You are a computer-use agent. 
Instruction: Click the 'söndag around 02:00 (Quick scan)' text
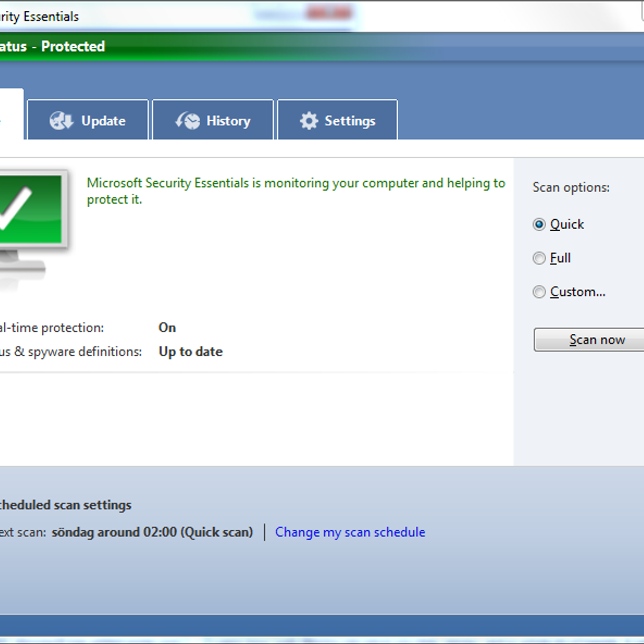point(152,532)
